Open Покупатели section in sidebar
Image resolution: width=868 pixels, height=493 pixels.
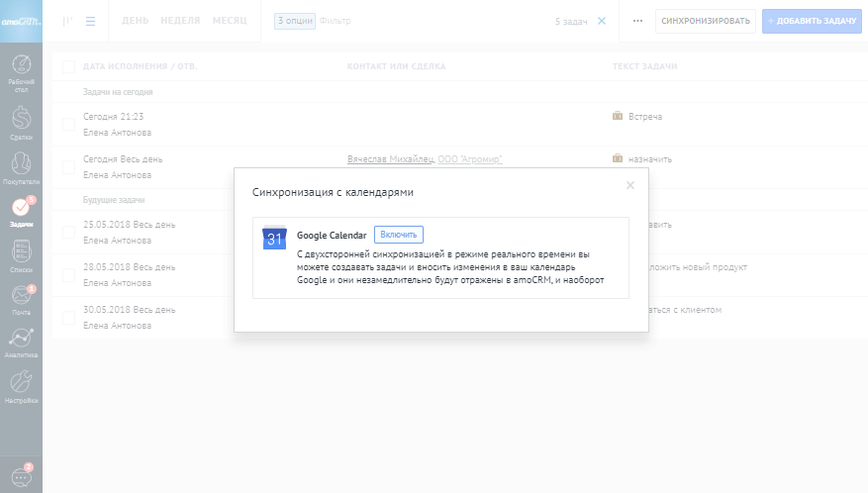click(21, 167)
